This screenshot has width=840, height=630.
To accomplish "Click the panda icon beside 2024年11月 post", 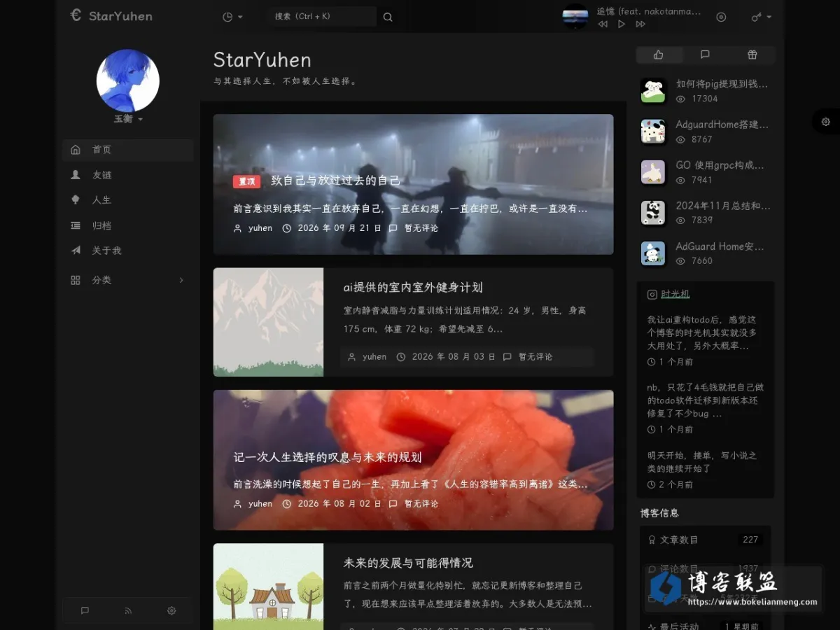I will point(653,213).
